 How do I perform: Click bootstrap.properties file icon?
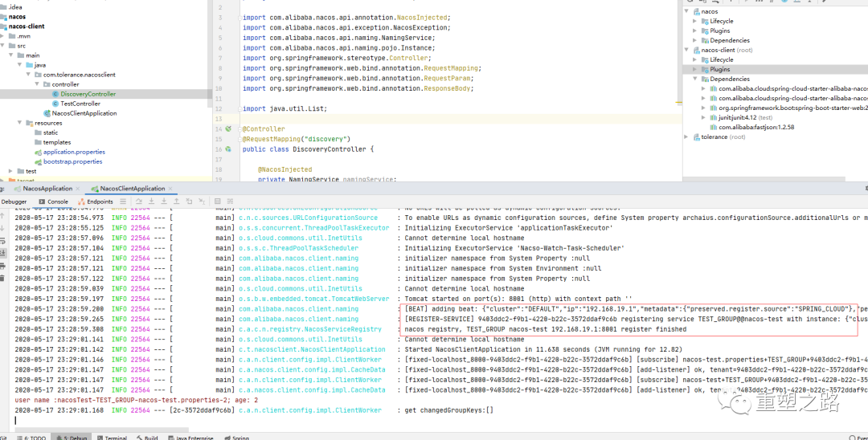[x=38, y=162]
